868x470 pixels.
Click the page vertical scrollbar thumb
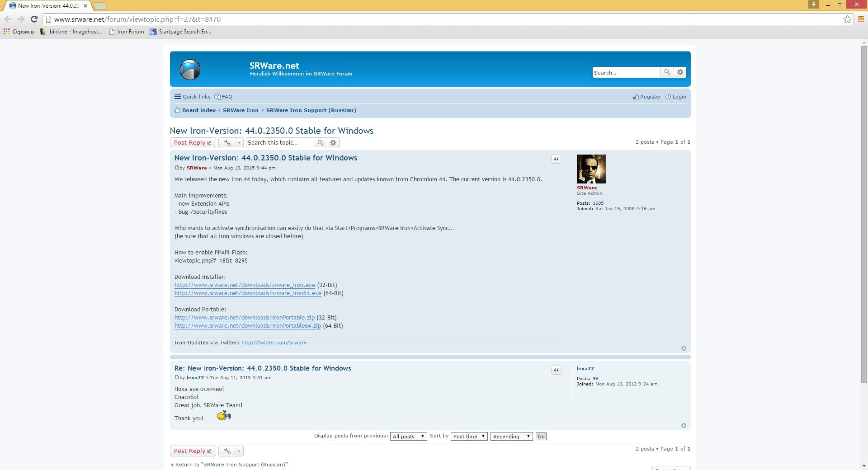point(864,215)
